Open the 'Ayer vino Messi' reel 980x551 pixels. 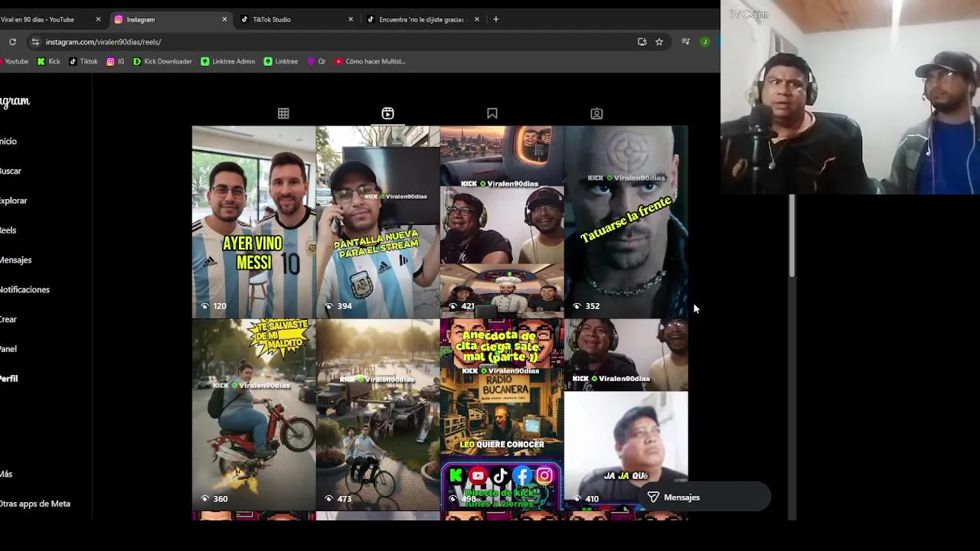253,222
